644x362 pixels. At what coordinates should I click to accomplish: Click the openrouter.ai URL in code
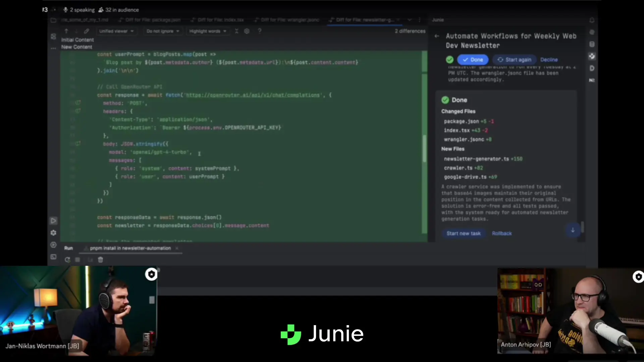pos(253,95)
